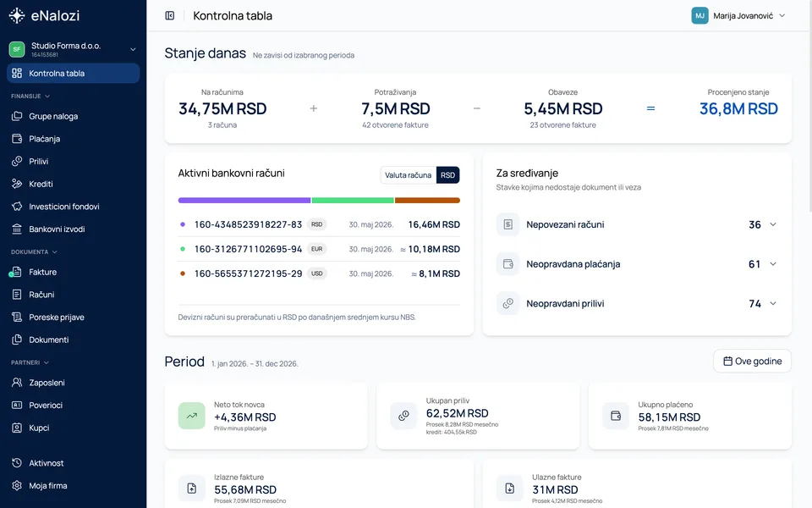The height and width of the screenshot is (508, 812).
Task: Click the Kupci contact icon
Action: [x=17, y=428]
